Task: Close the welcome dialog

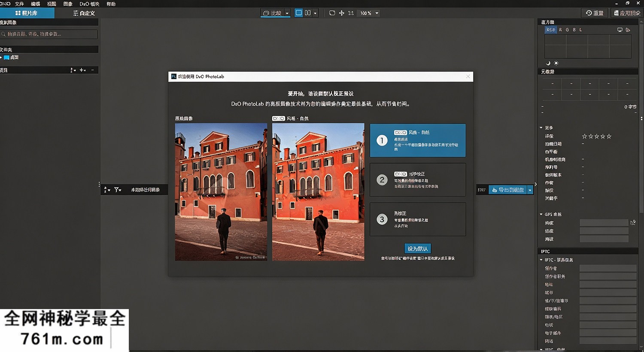Action: [x=468, y=76]
